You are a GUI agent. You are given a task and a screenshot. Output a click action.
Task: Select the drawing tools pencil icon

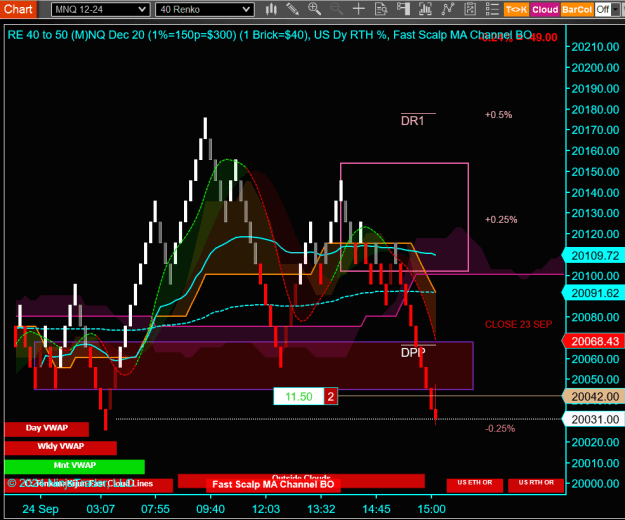point(293,9)
